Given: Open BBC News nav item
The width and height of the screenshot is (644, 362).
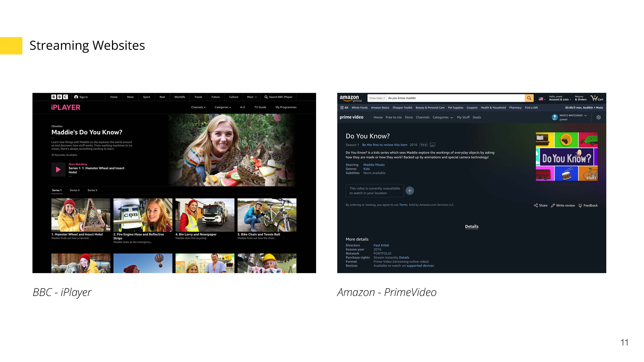Looking at the screenshot, I should coord(130,97).
